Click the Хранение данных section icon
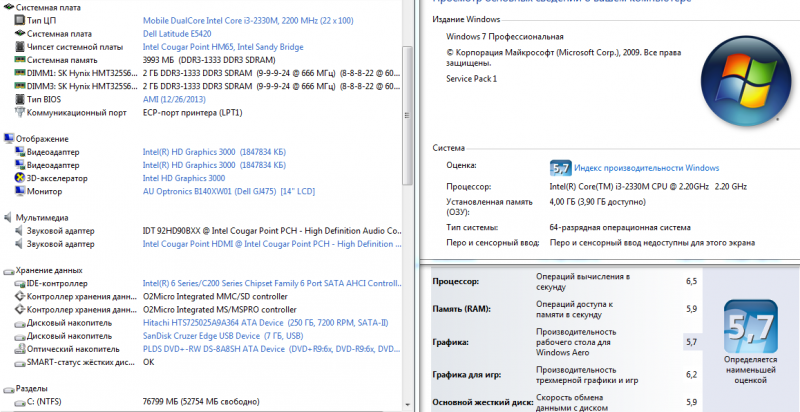800x412 pixels. 10,270
